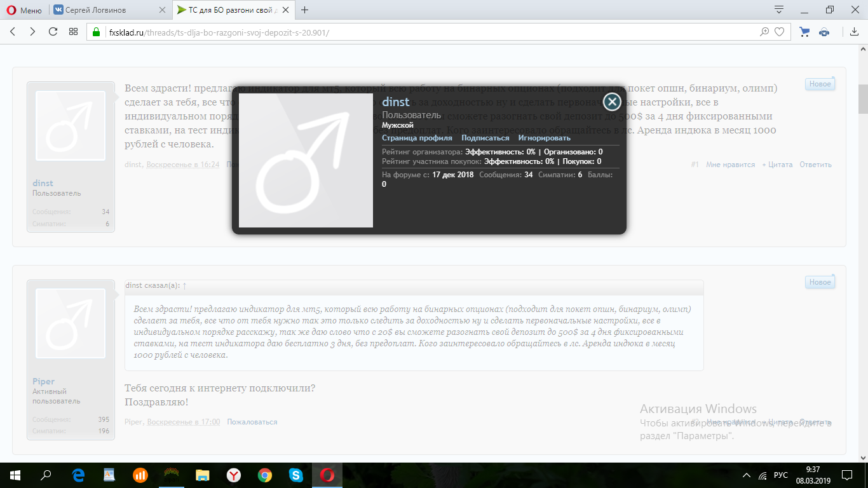Screen dimensions: 868x488
Task: Like post #1 with Мне нравится
Action: 731,165
